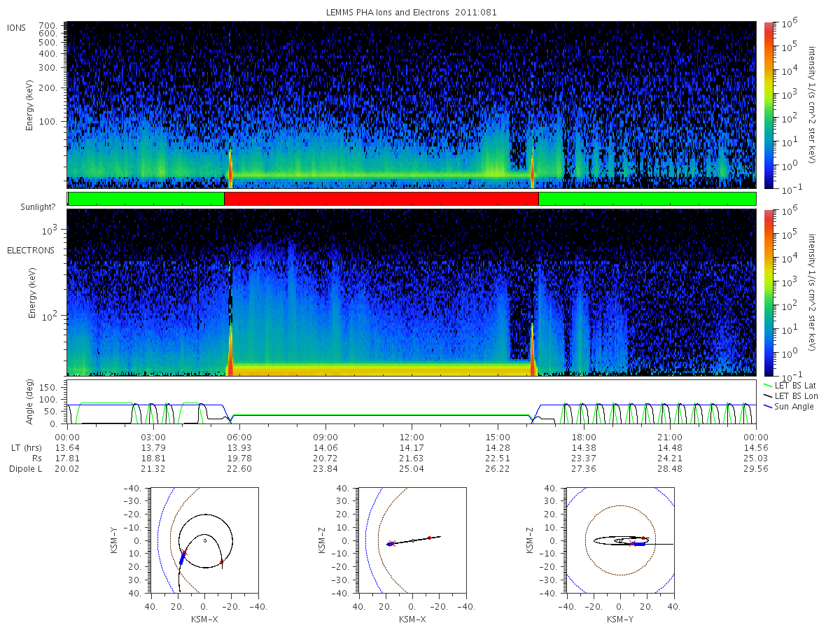Click the left green Sunlight bar segment
840x630 pixels.
point(146,199)
